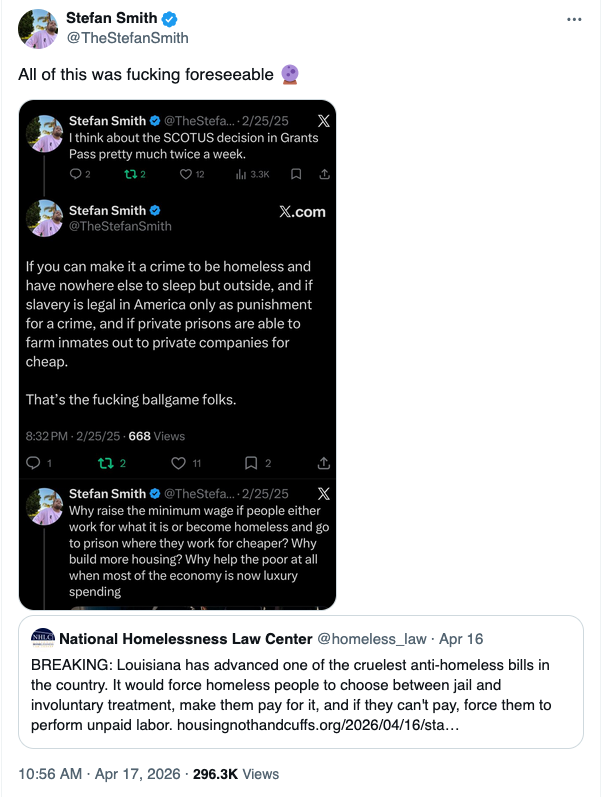
Task: Click the blue verified badge beside Stefan Smith
Action: coord(171,19)
